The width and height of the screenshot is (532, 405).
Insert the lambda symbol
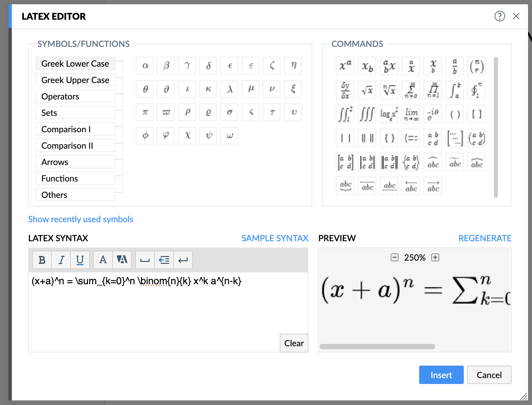pyautogui.click(x=230, y=89)
